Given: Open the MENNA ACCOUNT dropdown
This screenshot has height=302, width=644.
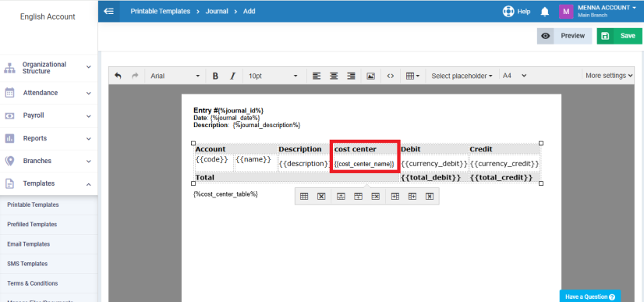Looking at the screenshot, I should (607, 11).
